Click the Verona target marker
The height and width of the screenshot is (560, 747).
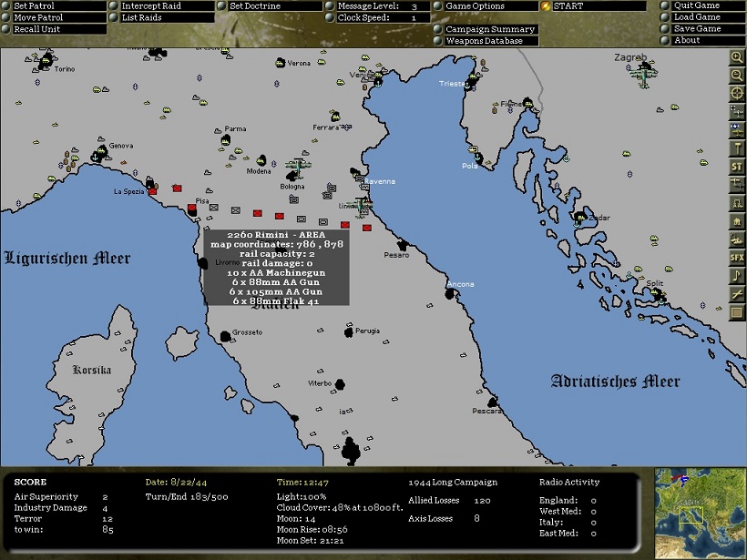281,63
